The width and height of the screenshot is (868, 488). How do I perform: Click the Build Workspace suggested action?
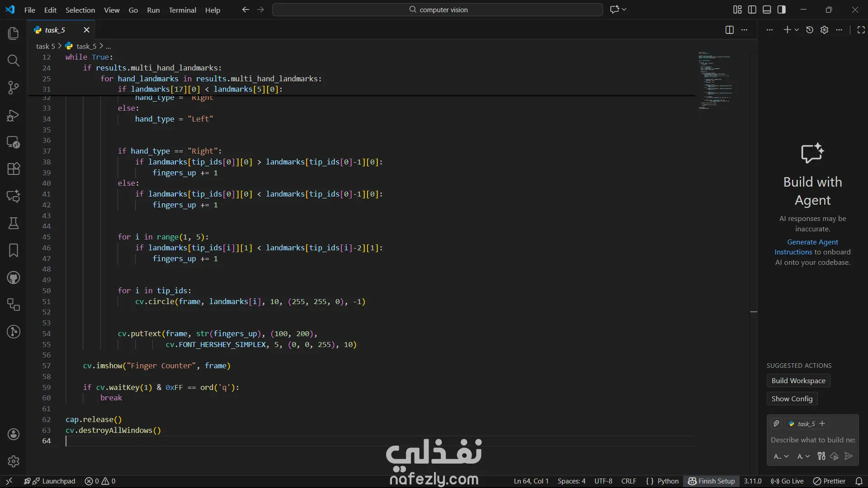point(798,380)
